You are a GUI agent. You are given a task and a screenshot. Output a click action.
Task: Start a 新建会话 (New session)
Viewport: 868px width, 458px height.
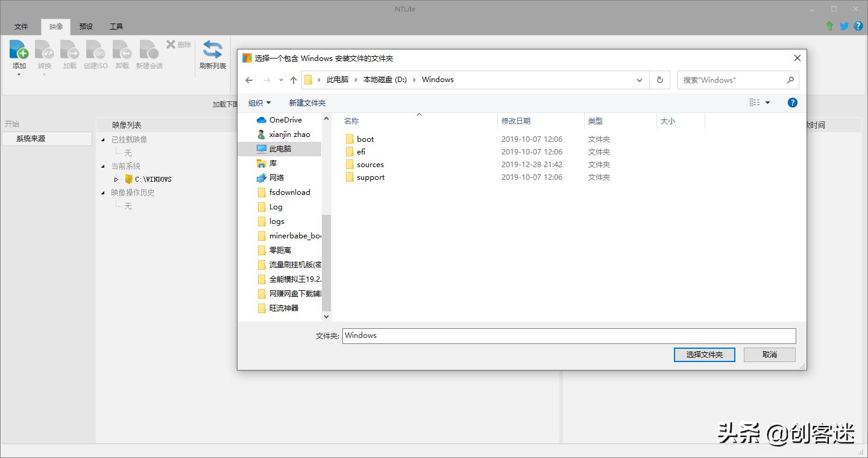[148, 54]
